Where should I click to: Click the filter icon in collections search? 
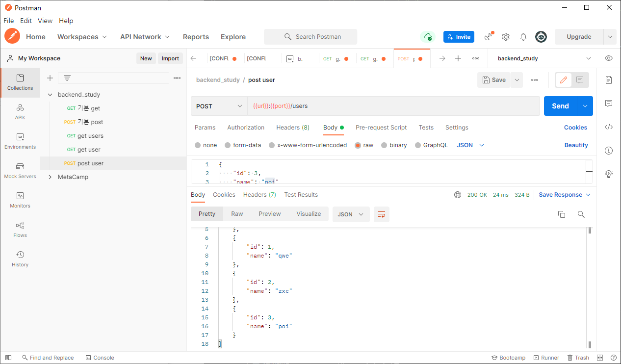[67, 78]
